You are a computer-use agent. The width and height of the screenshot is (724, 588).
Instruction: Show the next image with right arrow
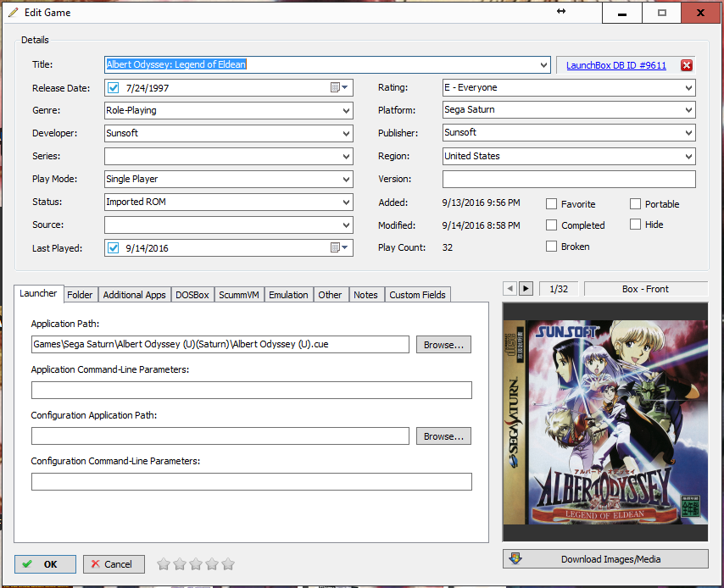pyautogui.click(x=526, y=288)
